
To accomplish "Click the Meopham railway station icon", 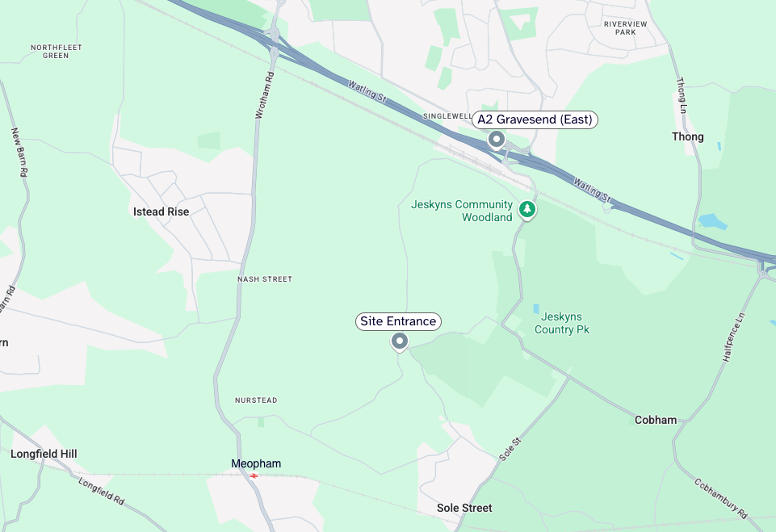I will [254, 476].
